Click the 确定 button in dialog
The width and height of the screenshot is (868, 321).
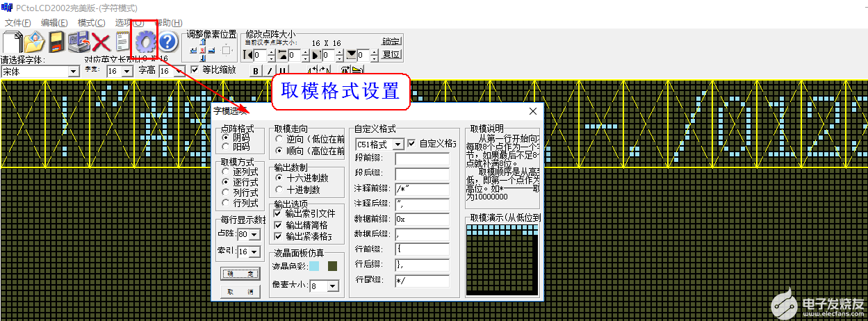pyautogui.click(x=240, y=274)
